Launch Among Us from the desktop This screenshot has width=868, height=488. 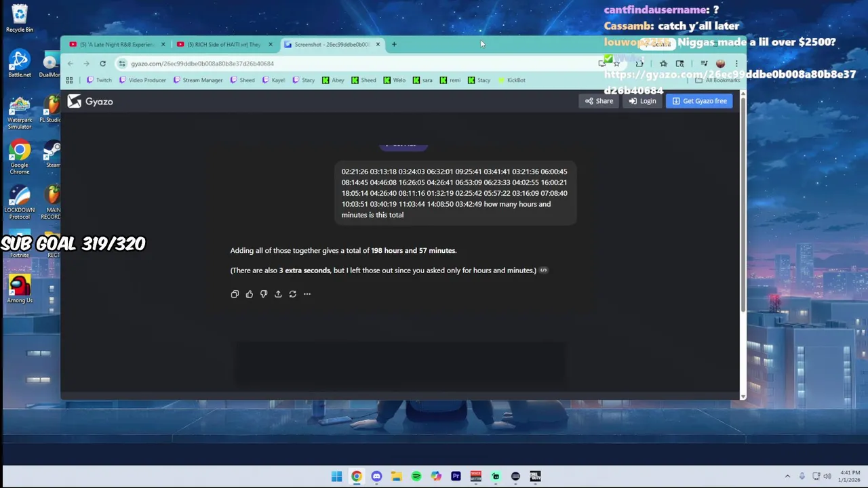coord(20,289)
